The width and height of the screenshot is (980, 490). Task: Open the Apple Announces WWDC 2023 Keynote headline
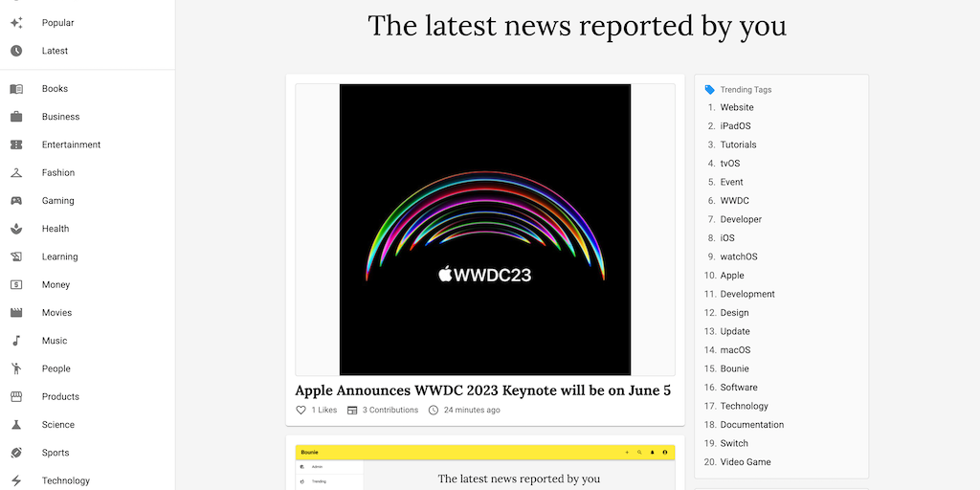[482, 390]
